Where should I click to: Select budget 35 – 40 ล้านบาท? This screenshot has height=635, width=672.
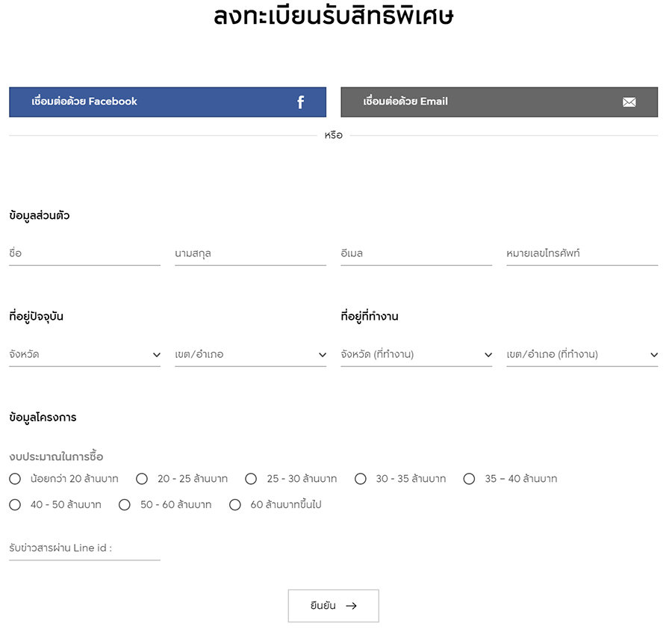tap(469, 479)
